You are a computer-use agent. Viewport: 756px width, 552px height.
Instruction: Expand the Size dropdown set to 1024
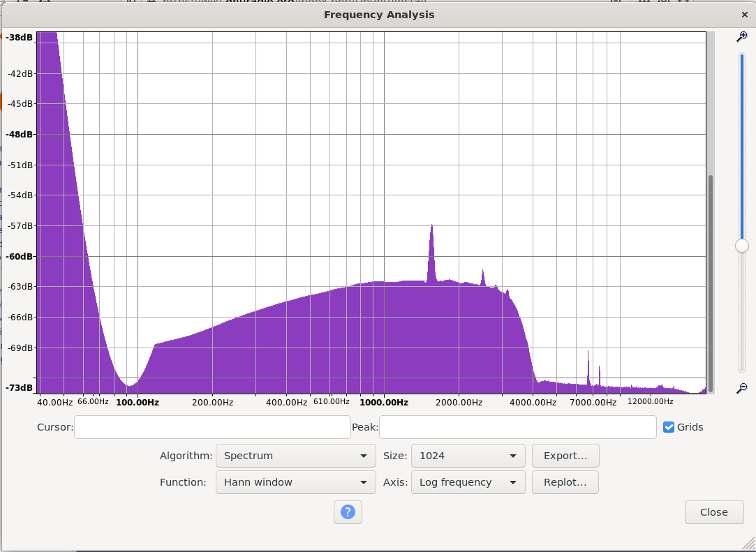pyautogui.click(x=468, y=456)
